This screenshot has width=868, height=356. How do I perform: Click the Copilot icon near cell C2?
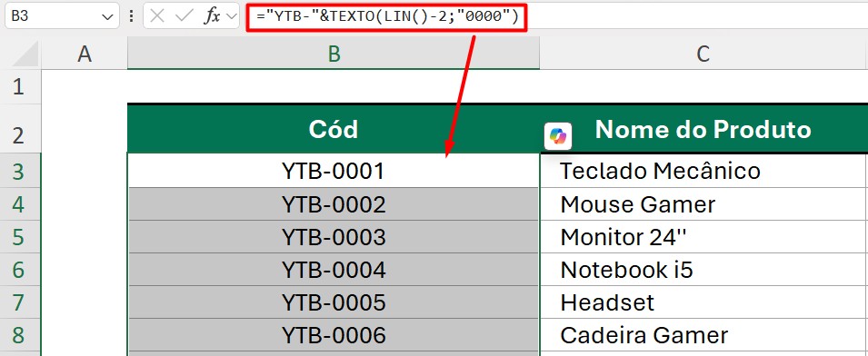point(558,136)
